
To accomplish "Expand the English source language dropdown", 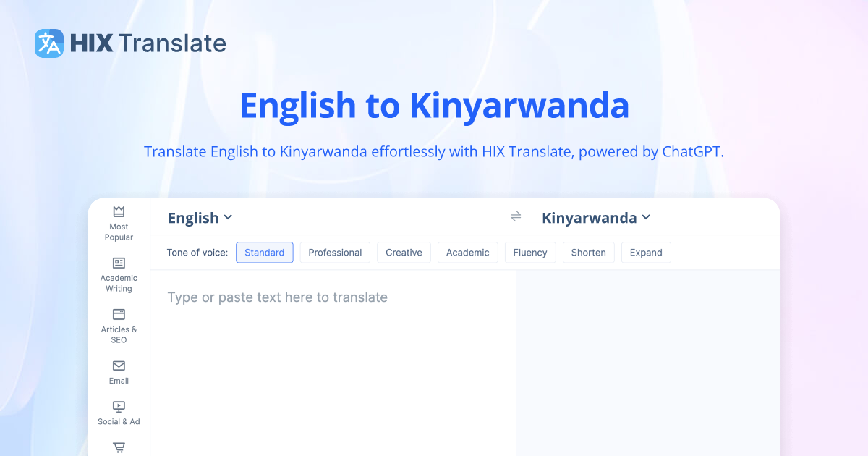I will 200,218.
